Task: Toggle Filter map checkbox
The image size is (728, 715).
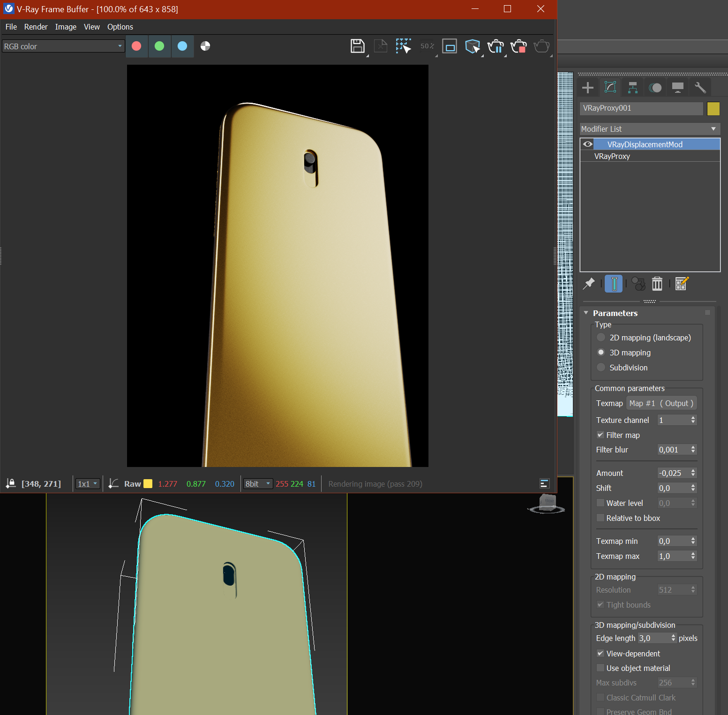Action: point(600,435)
